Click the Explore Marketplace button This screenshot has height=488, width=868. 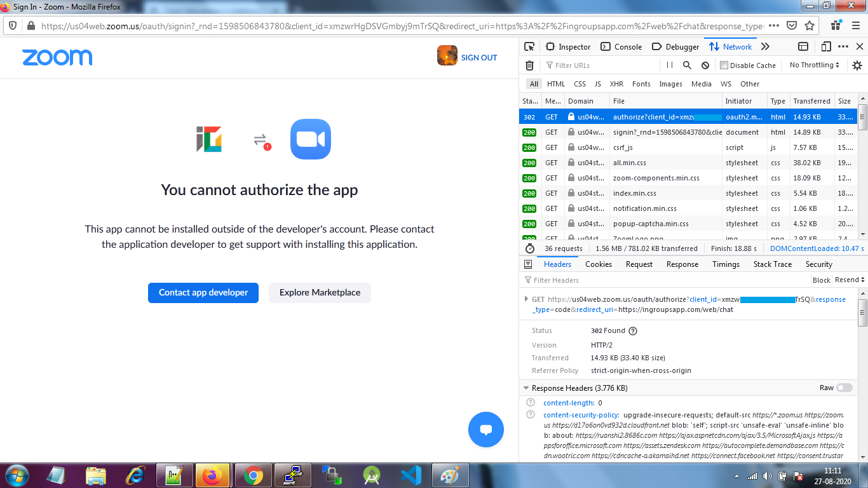320,292
